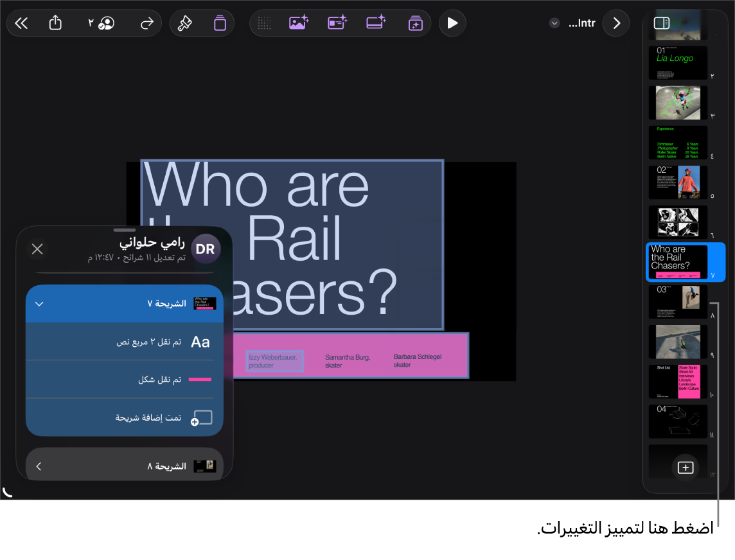Click the added slide icon
The width and height of the screenshot is (735, 560).
pyautogui.click(x=202, y=417)
